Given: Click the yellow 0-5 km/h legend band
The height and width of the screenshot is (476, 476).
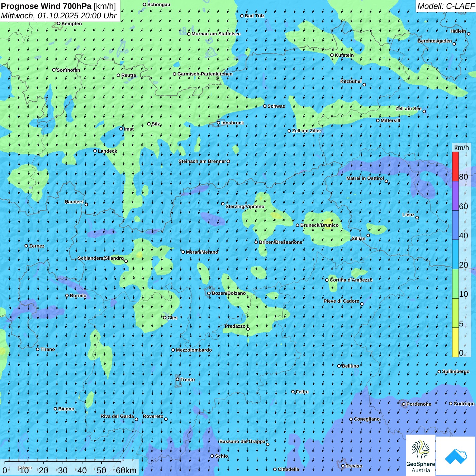Looking at the screenshot, I should tap(455, 342).
